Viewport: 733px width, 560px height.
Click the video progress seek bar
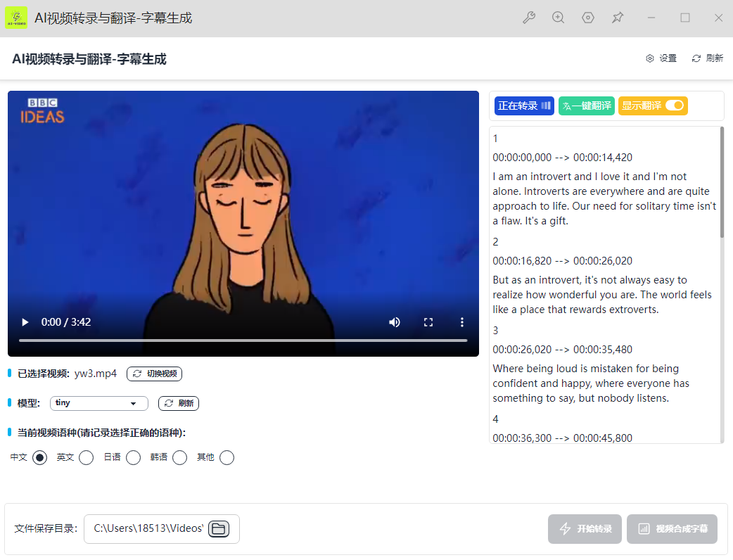coord(243,341)
